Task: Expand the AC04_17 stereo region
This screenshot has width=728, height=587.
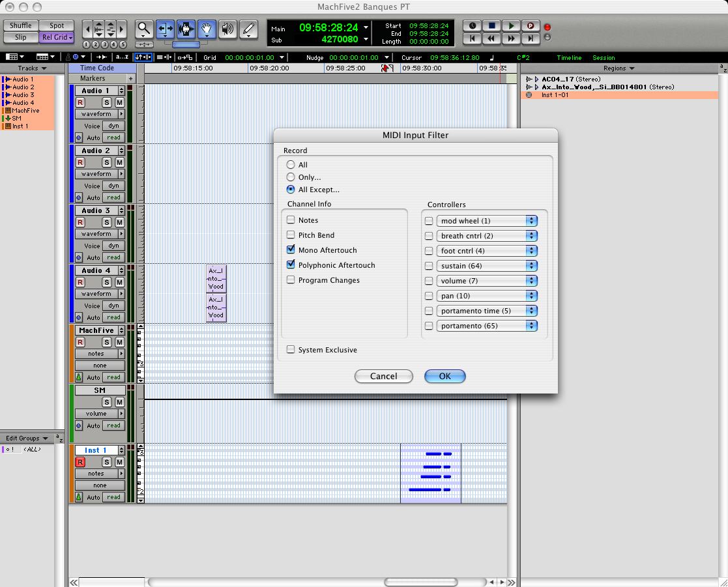Action: [529, 79]
